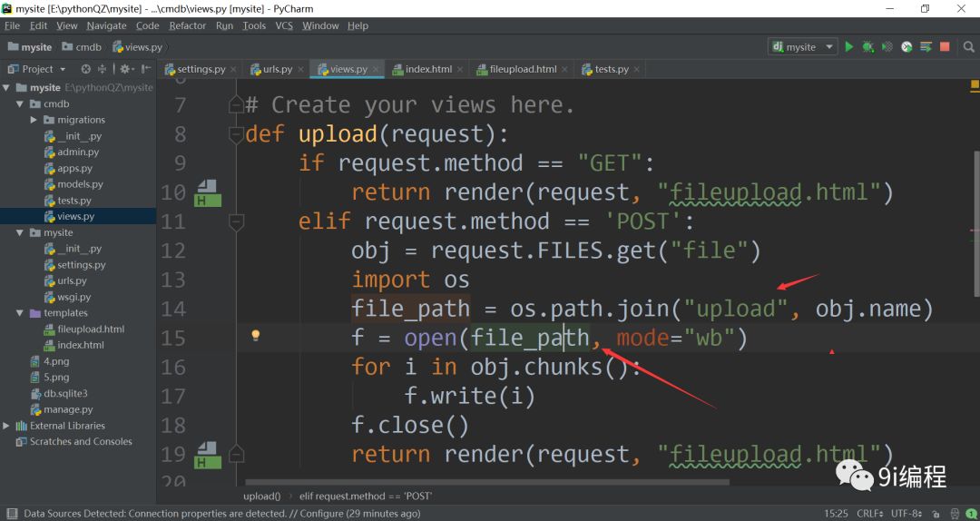
Task: Click the intention light bulb on line 15
Action: [x=255, y=335]
